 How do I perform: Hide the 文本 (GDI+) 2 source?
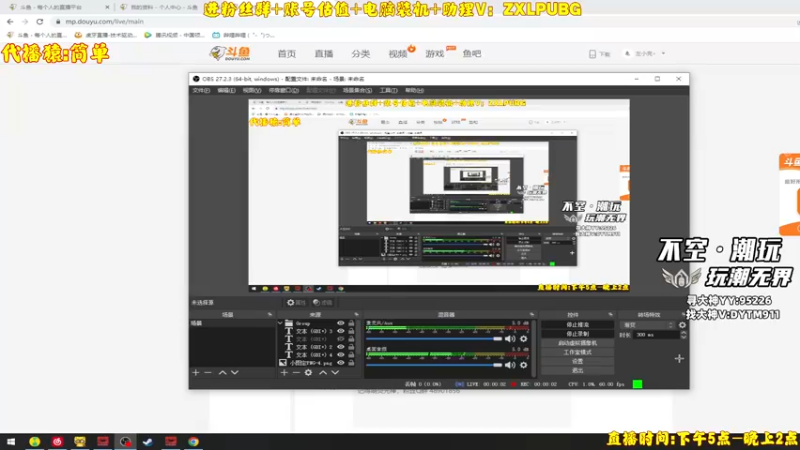[x=340, y=347]
